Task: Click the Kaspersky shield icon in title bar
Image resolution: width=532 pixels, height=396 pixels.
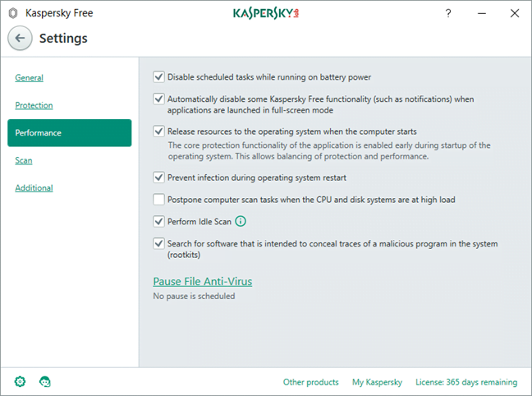Action: pos(12,13)
